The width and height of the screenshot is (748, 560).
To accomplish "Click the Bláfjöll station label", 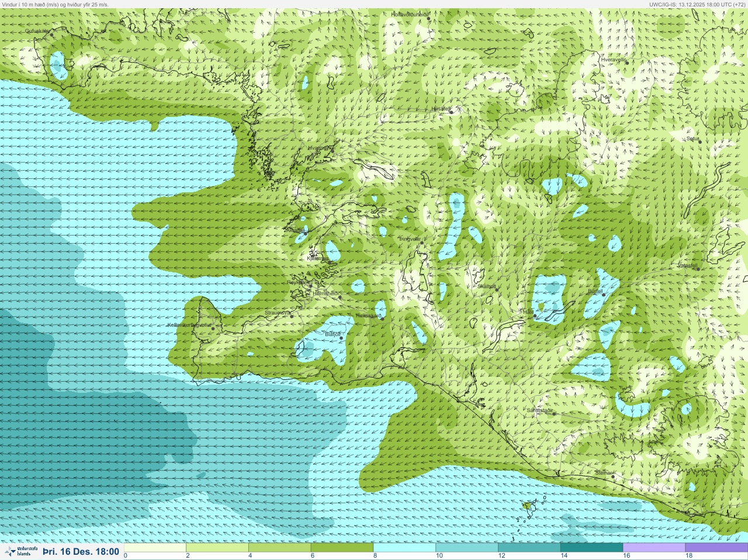I will pyautogui.click(x=333, y=334).
